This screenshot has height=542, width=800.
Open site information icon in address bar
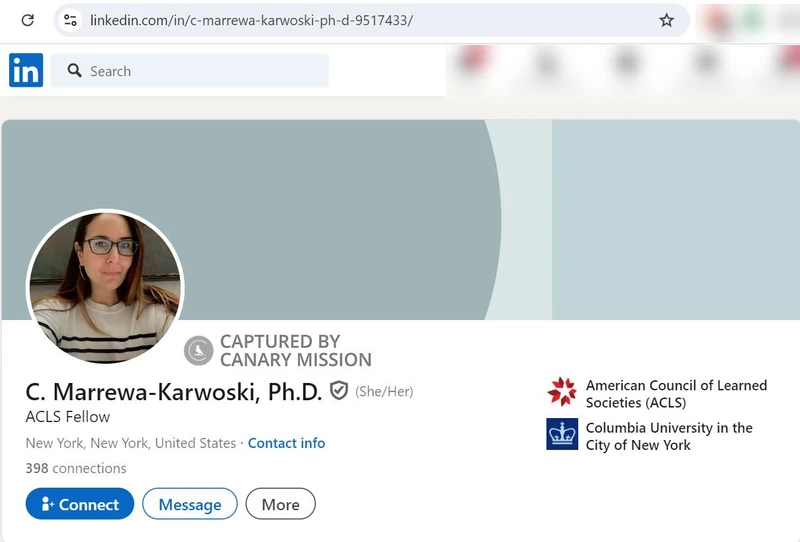[70, 20]
